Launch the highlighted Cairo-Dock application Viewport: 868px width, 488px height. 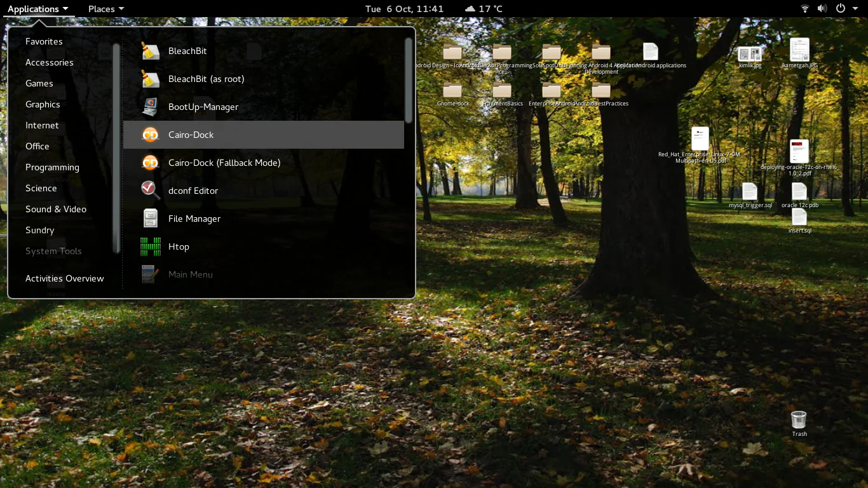pos(191,135)
